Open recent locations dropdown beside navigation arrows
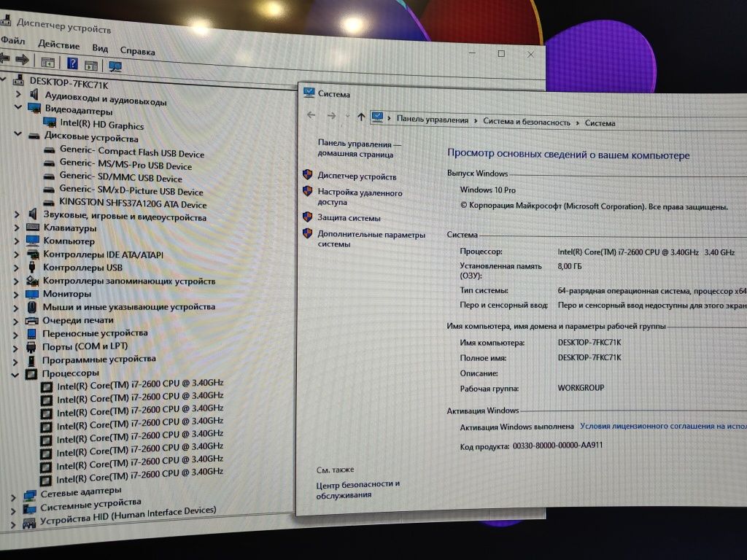Screen dimensions: 747x560 347,116
